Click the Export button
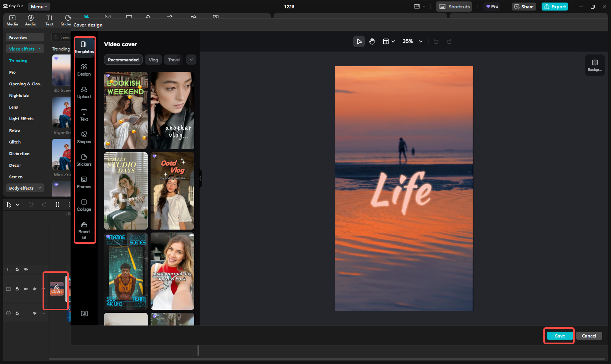Screen dimensions: 611x364 point(555,6)
